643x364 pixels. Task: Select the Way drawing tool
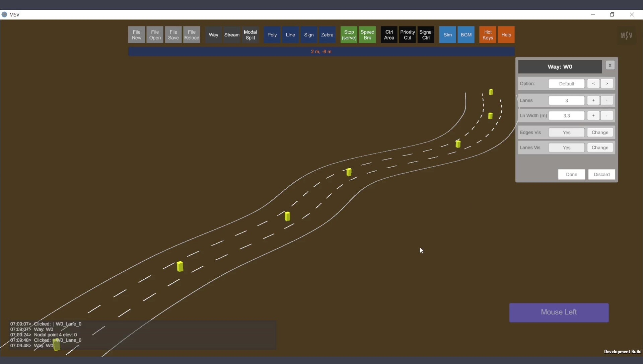[x=213, y=35]
